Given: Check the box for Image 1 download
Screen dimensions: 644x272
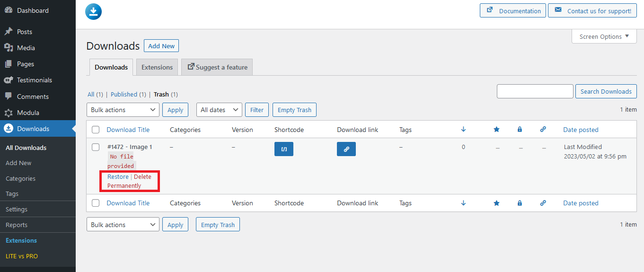Looking at the screenshot, I should coord(96,147).
